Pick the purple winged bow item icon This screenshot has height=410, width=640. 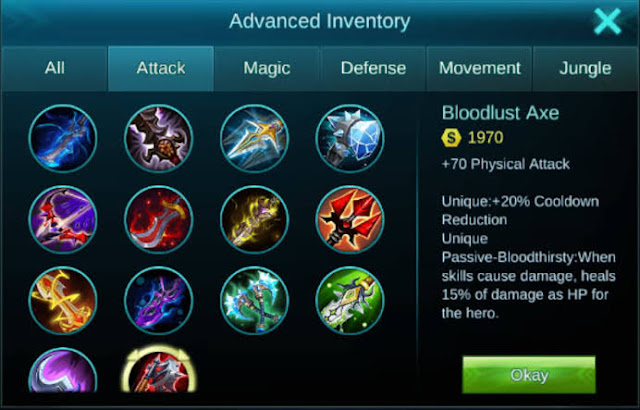pos(63,219)
